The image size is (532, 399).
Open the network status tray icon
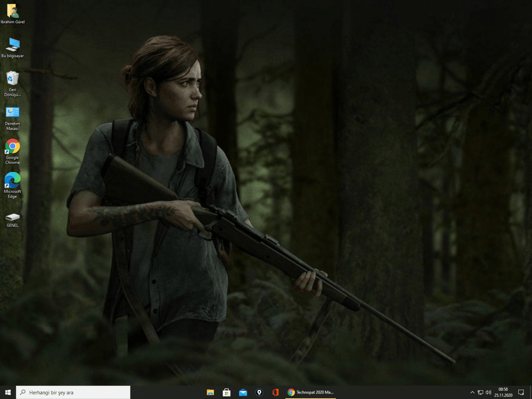(x=480, y=392)
